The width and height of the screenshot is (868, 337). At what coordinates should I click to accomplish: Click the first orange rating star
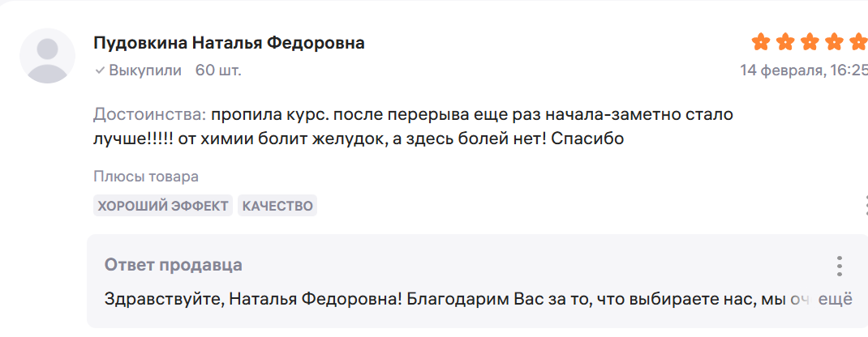pos(761,41)
